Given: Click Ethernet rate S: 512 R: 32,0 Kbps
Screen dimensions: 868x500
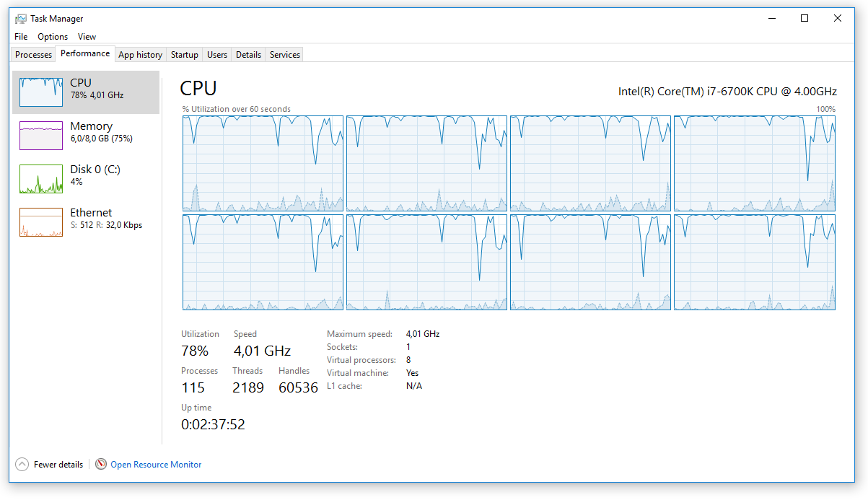Looking at the screenshot, I should coord(106,225).
